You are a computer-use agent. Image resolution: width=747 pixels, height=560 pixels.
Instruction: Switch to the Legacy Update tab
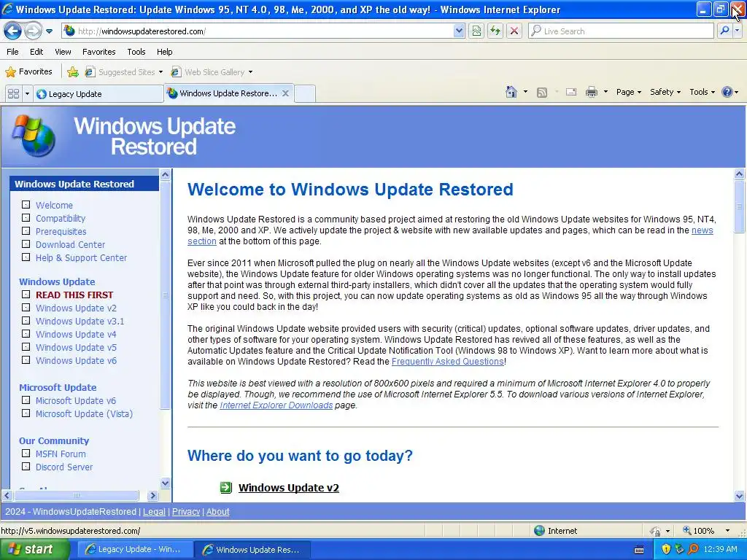[x=98, y=94]
